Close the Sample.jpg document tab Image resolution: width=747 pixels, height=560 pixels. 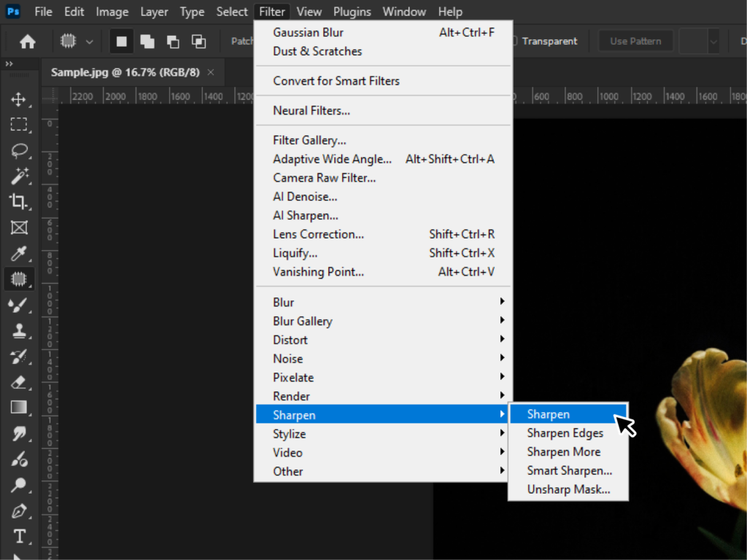pos(212,72)
